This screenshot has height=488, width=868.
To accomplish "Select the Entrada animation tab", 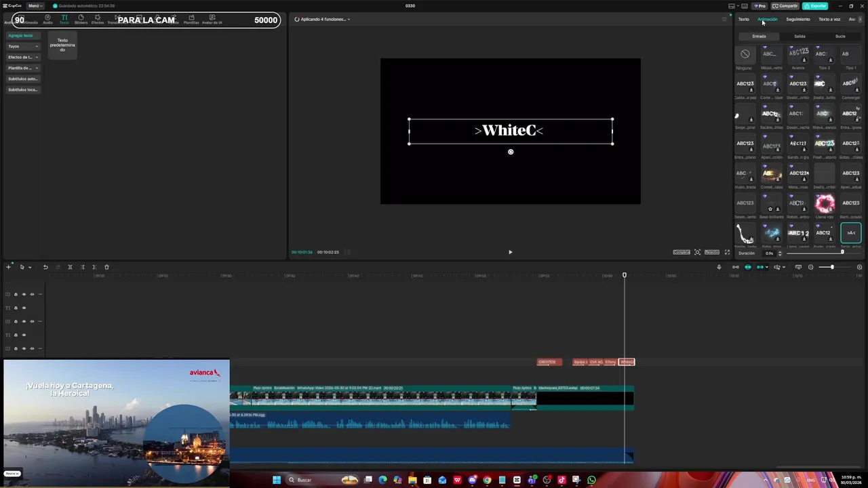I will [759, 36].
